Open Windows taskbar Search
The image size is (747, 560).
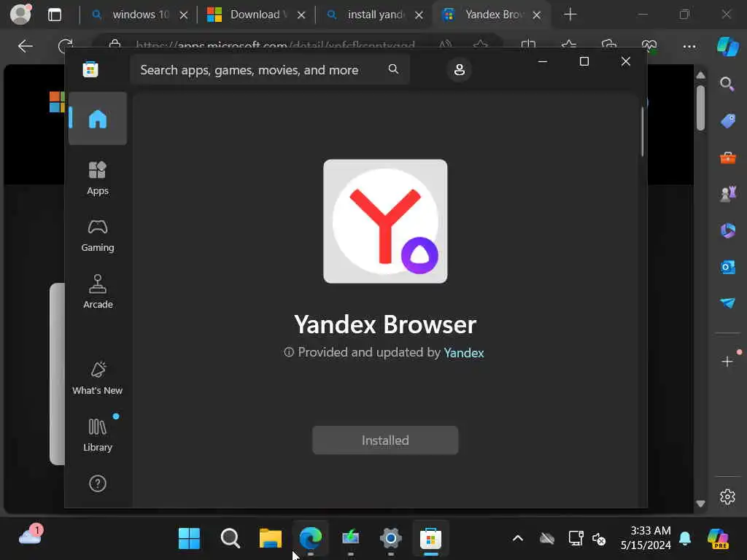(230, 539)
